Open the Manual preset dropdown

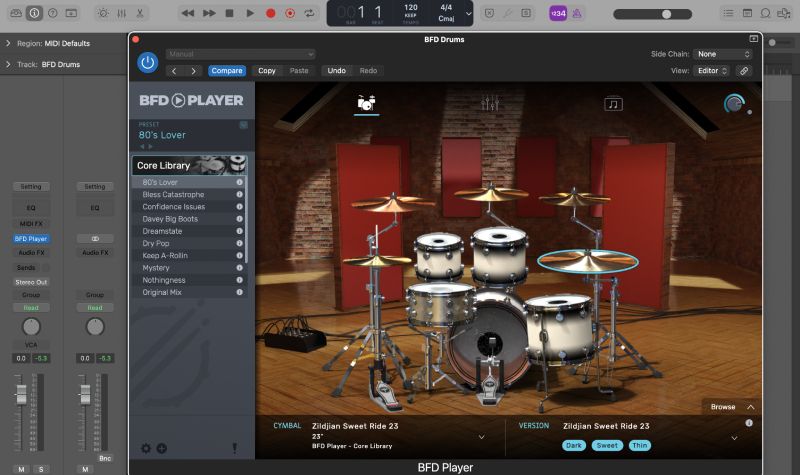(240, 54)
